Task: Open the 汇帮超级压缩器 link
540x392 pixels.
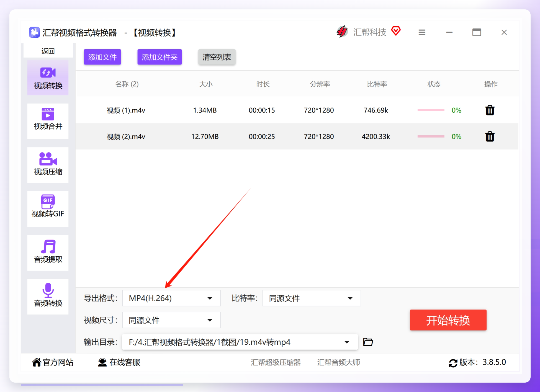Action: coord(276,362)
